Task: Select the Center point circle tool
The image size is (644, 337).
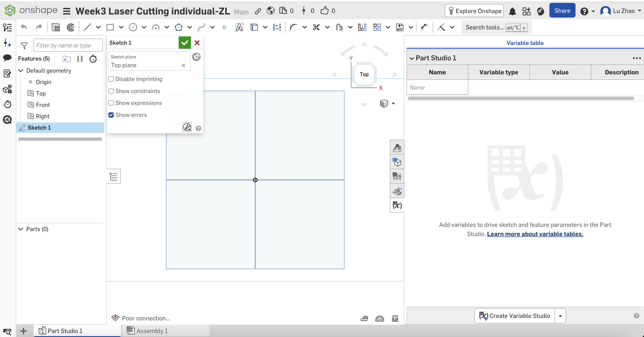Action: click(133, 27)
